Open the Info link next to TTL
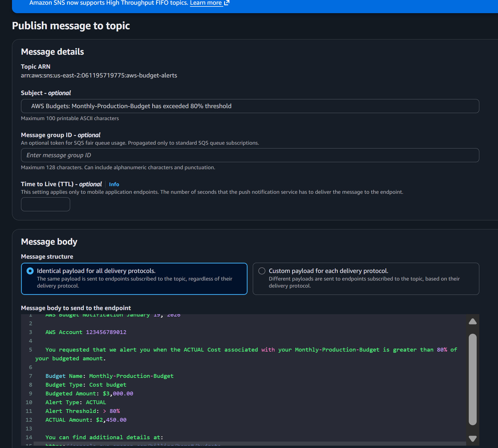Screen dimensions: 498x448 pos(114,184)
